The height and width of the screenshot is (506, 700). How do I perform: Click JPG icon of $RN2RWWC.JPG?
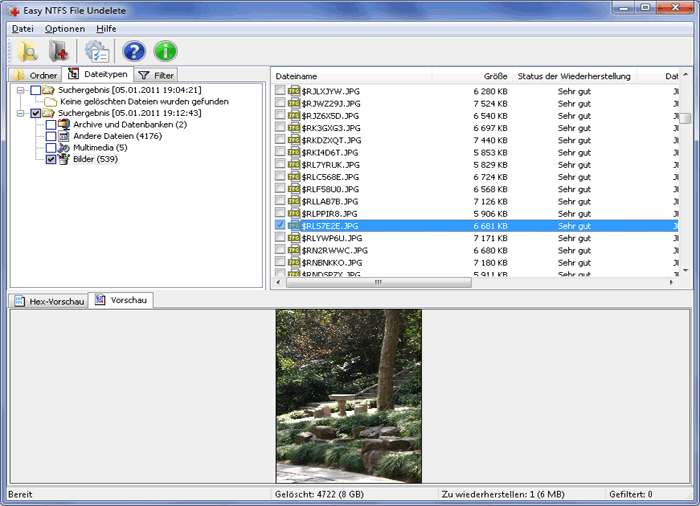tap(294, 250)
